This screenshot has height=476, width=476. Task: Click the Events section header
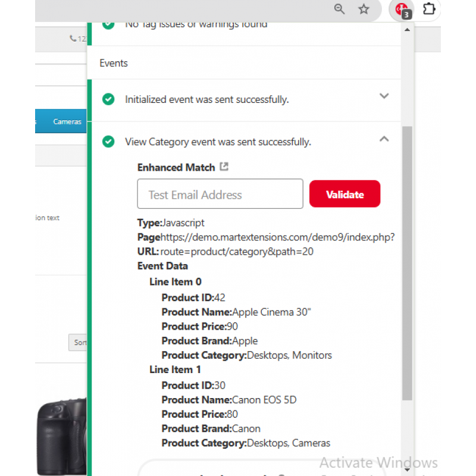tap(114, 63)
